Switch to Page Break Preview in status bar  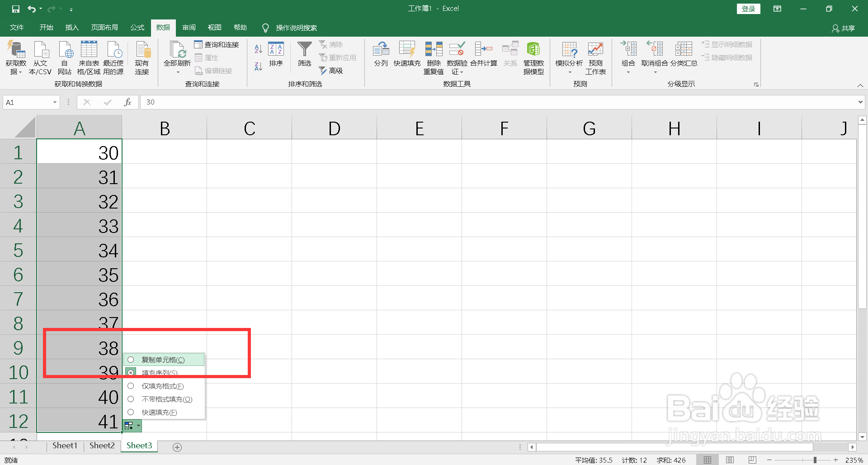pyautogui.click(x=752, y=460)
